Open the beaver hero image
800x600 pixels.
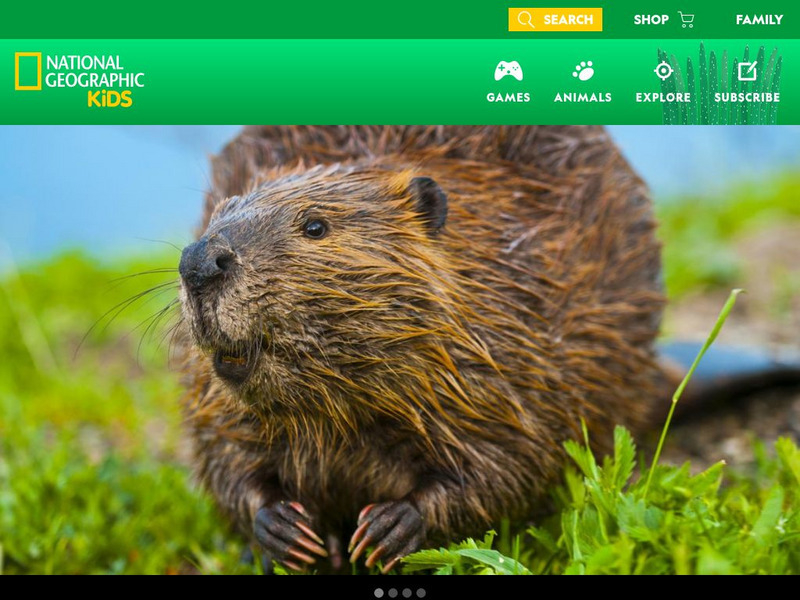click(400, 350)
